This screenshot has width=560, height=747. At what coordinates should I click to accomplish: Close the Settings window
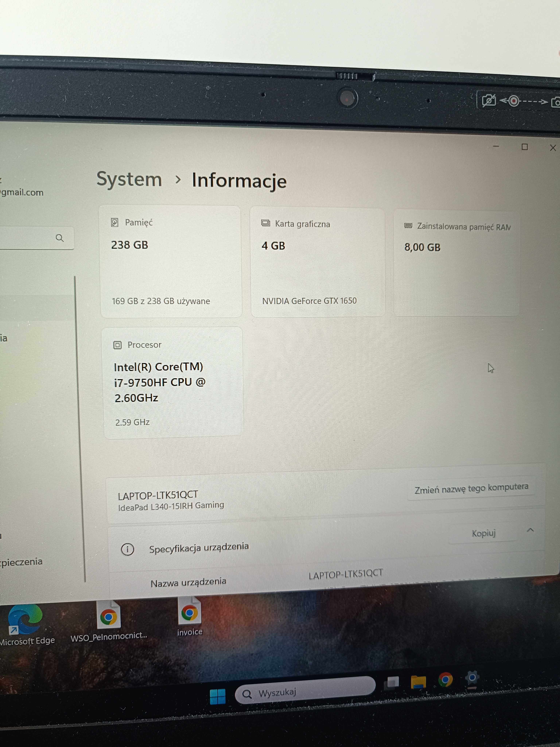[x=553, y=148]
